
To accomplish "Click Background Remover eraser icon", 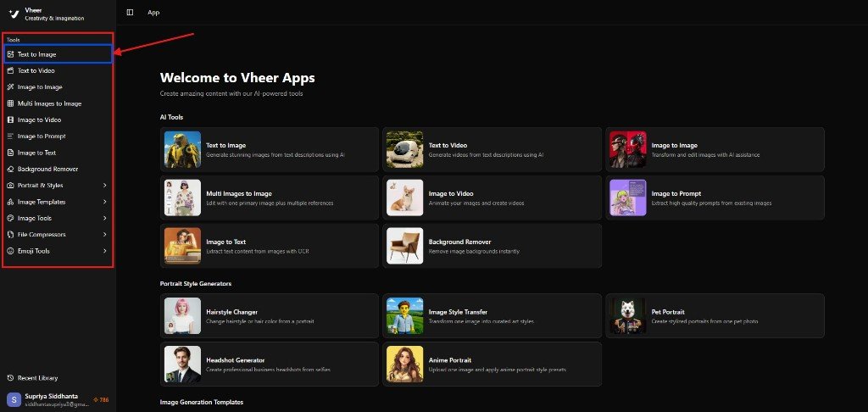I will (10, 169).
